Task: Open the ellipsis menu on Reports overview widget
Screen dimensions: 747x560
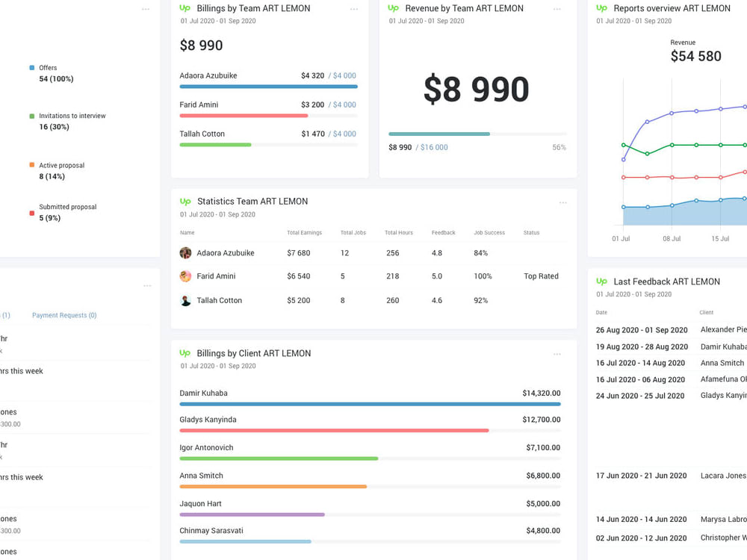Action: [744, 8]
